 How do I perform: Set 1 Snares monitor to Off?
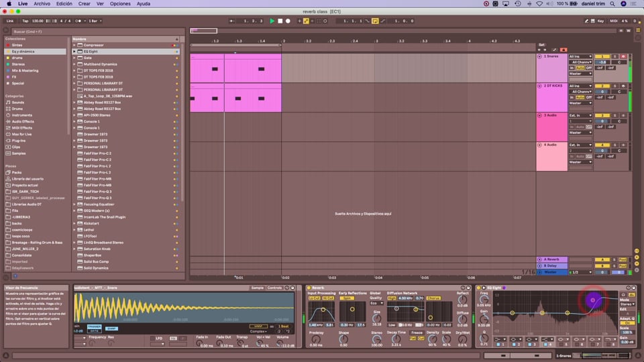(589, 68)
